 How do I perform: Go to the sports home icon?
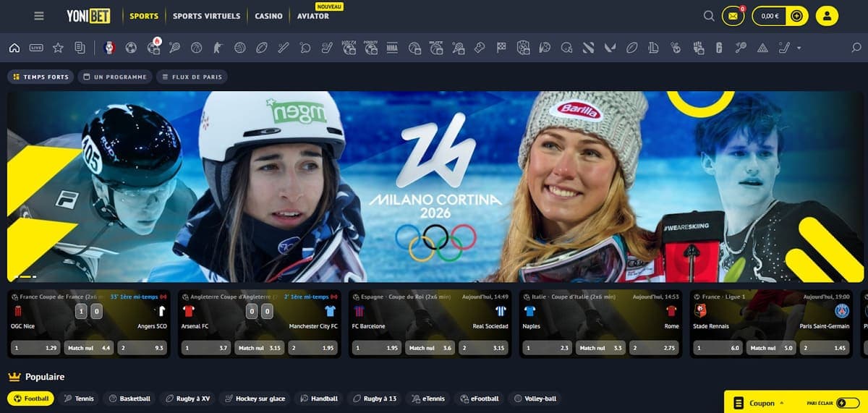click(14, 48)
